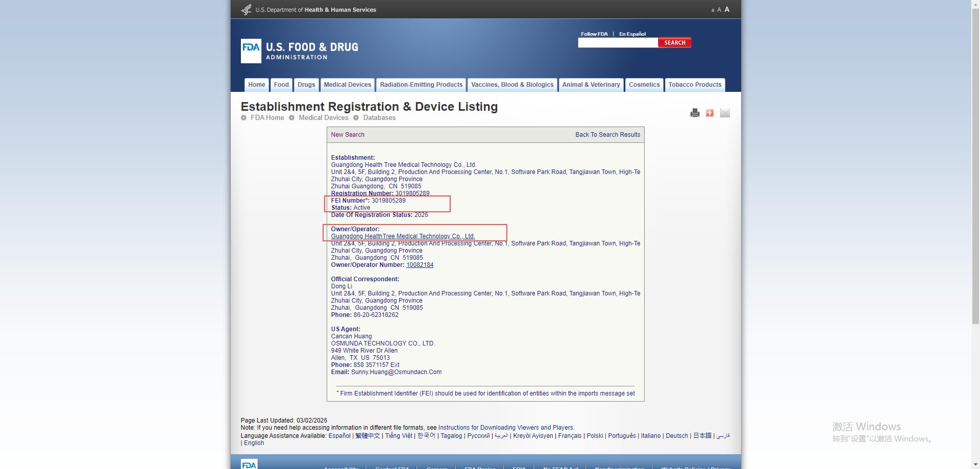Viewport: 980px width, 469px height.
Task: Click the HHS eagle logo icon
Action: pos(247,10)
